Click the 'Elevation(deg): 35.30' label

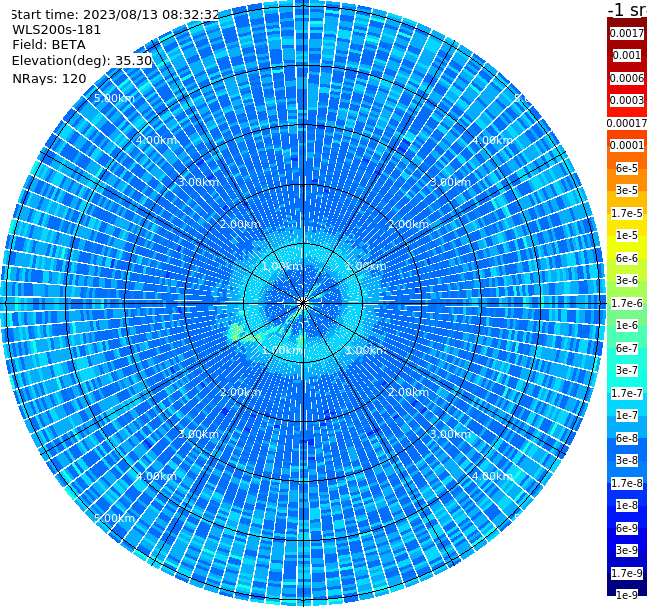point(82,61)
